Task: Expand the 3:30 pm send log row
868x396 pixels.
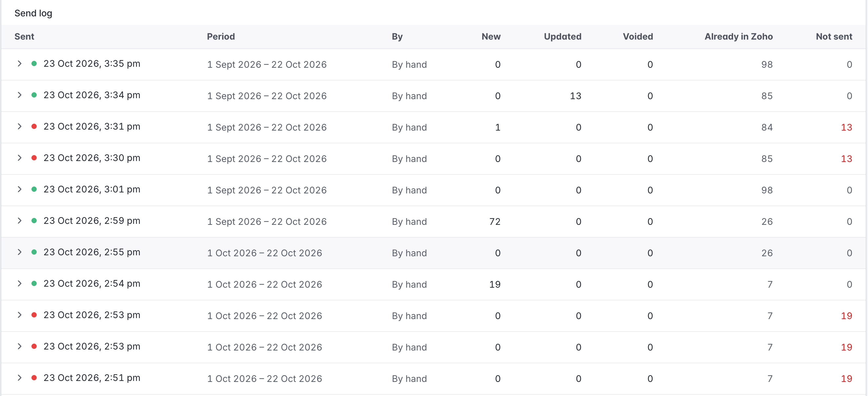Action: 20,158
